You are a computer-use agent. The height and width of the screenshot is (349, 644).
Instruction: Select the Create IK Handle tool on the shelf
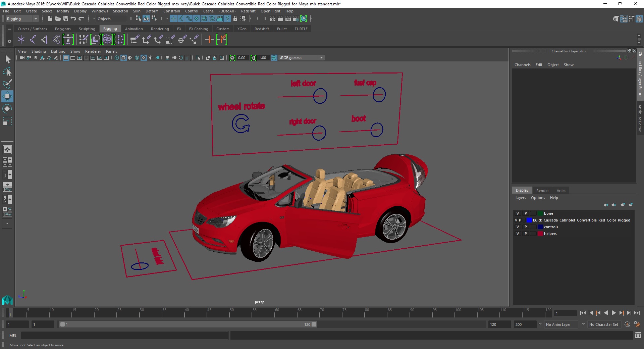click(44, 40)
